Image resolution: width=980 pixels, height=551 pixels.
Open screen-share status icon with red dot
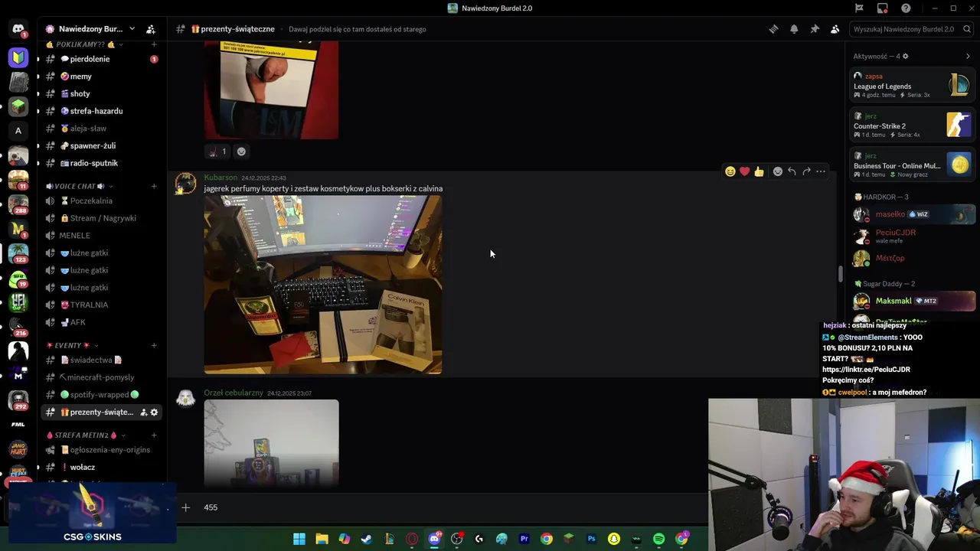(883, 8)
